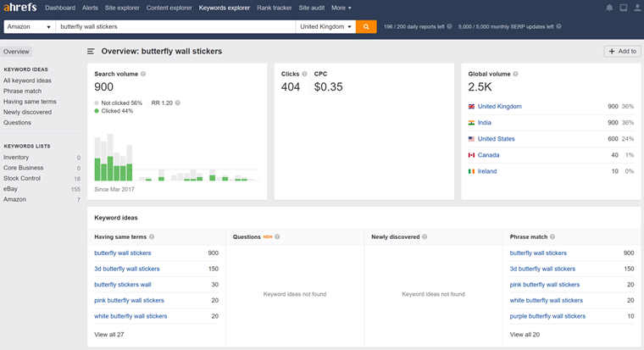
Task: Click the Clicked 44% legend entry
Action: point(114,111)
